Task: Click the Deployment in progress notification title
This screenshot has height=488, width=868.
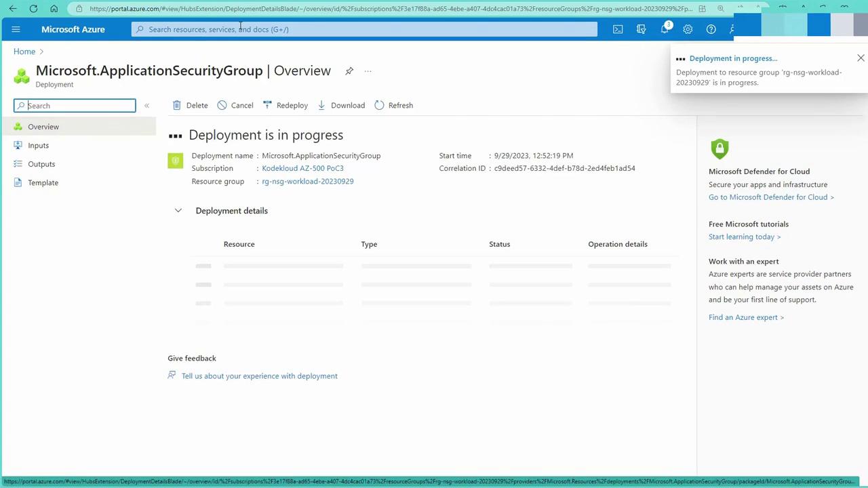Action: coord(733,58)
